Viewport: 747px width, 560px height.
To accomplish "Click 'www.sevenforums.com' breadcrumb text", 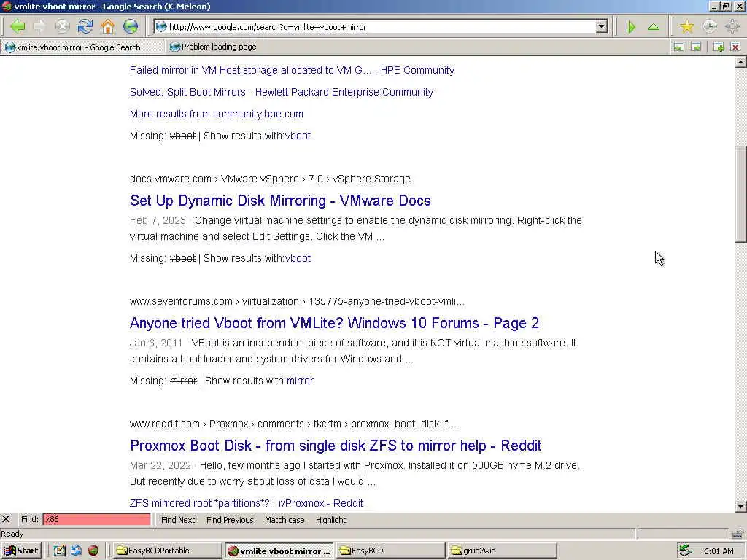I will click(x=181, y=301).
